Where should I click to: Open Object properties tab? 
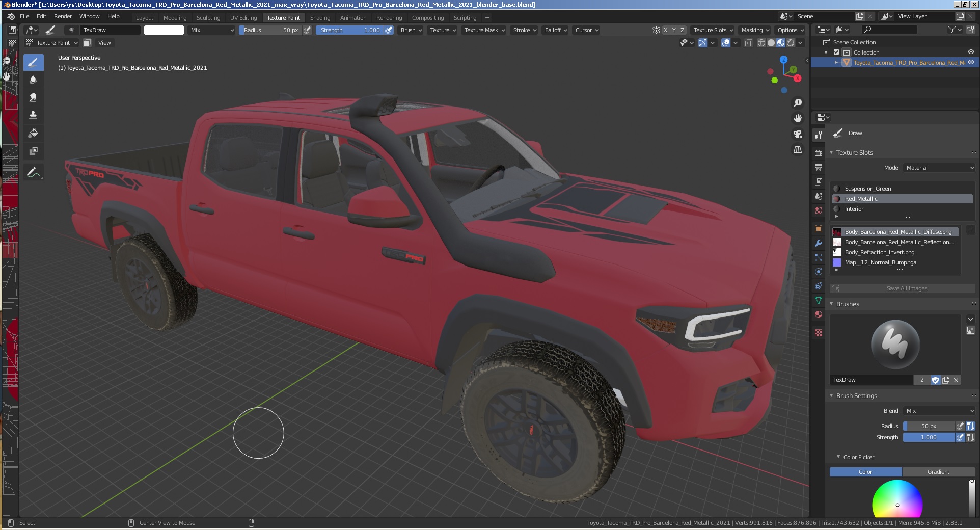click(x=819, y=229)
